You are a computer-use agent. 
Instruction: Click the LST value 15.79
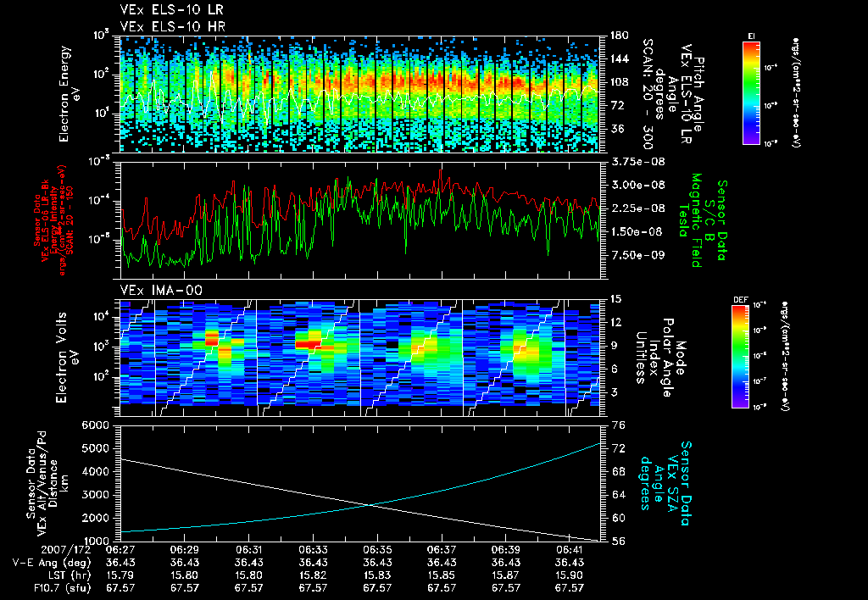120,575
